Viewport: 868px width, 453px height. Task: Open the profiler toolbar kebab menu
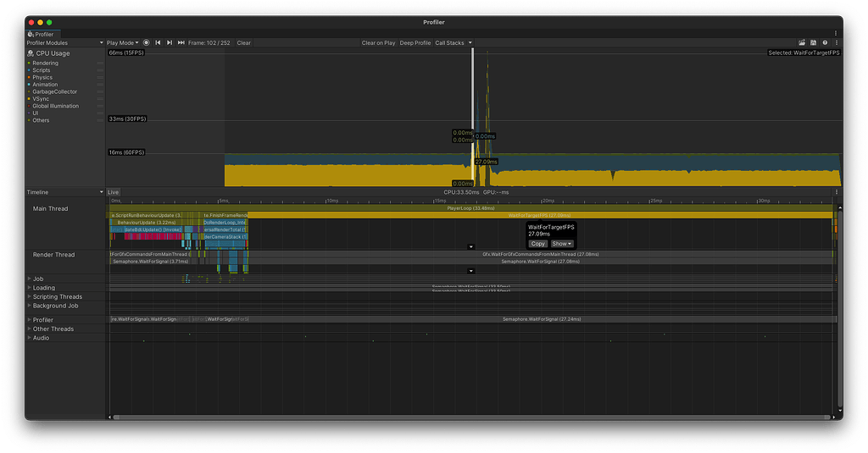pyautogui.click(x=837, y=42)
